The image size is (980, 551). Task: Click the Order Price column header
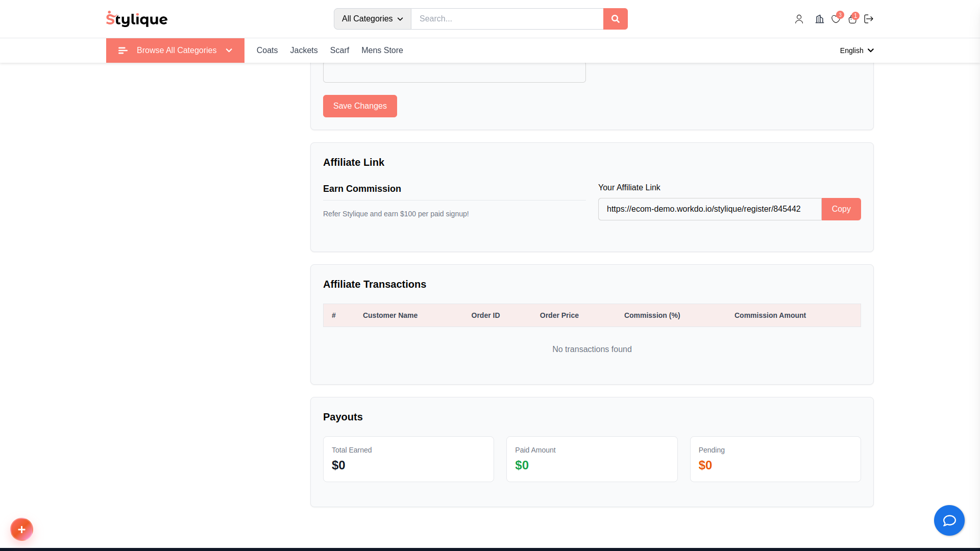(x=559, y=315)
